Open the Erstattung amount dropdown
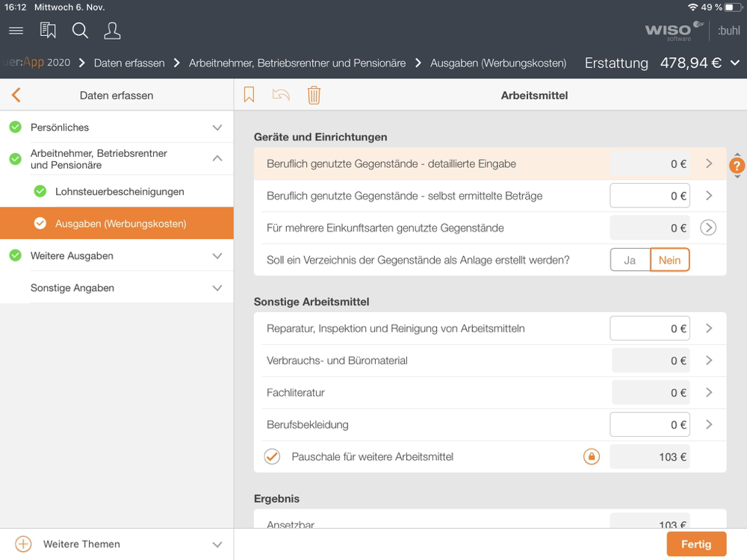Image resolution: width=747 pixels, height=560 pixels. click(x=735, y=63)
